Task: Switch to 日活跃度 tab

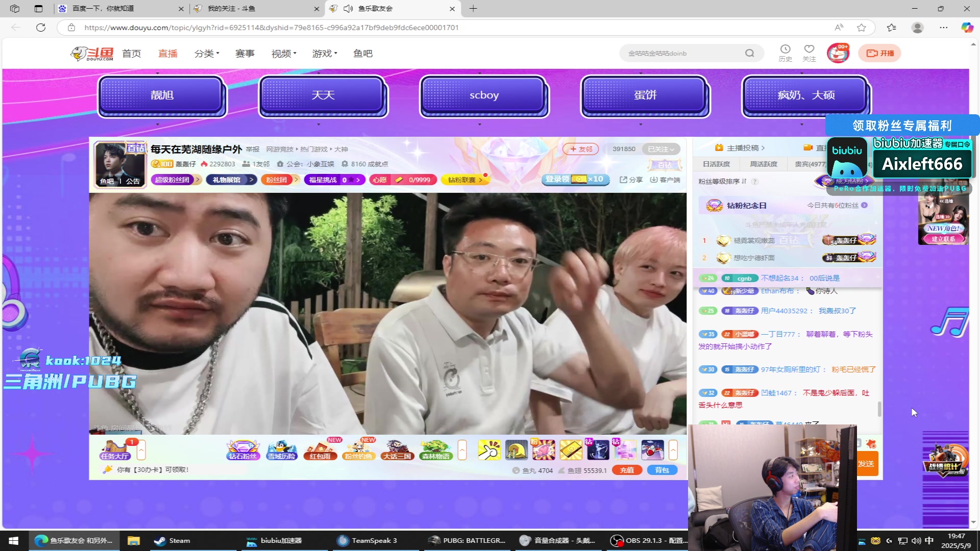Action: pos(717,164)
